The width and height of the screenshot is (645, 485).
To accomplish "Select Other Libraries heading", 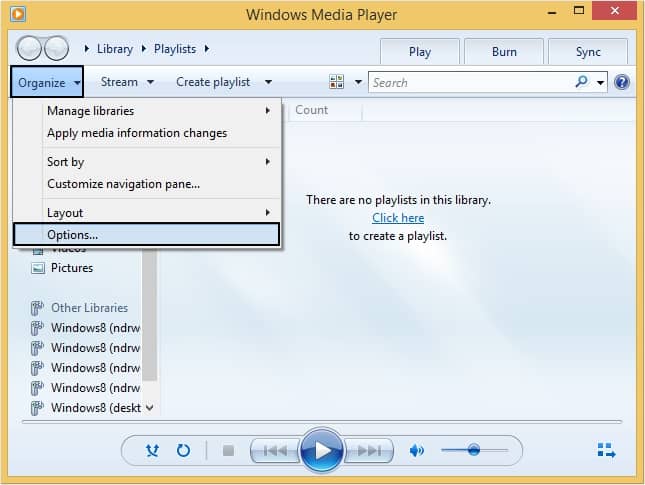I will (90, 308).
